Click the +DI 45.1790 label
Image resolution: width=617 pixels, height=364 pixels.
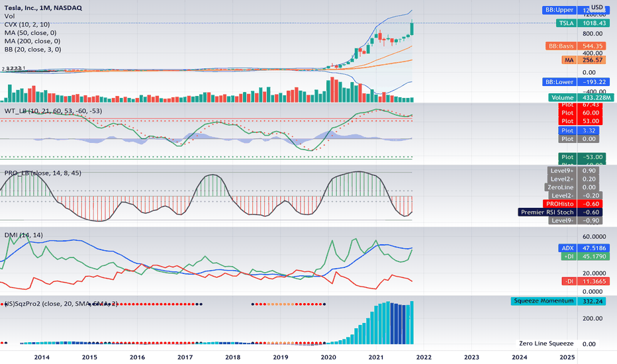pos(585,257)
